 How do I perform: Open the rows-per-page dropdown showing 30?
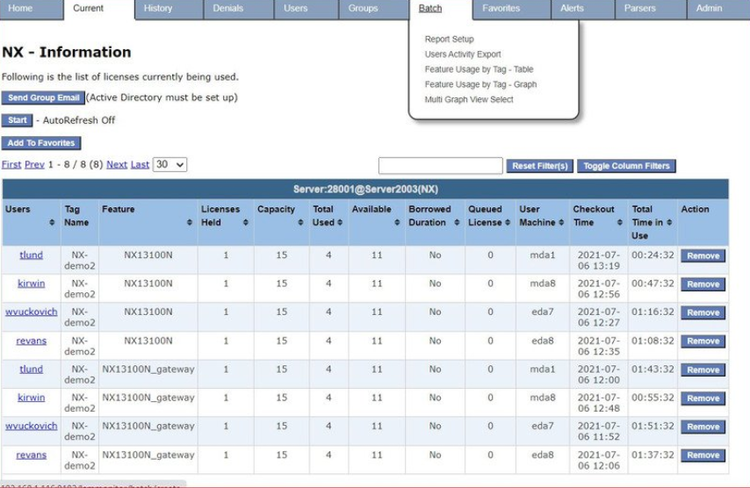170,165
